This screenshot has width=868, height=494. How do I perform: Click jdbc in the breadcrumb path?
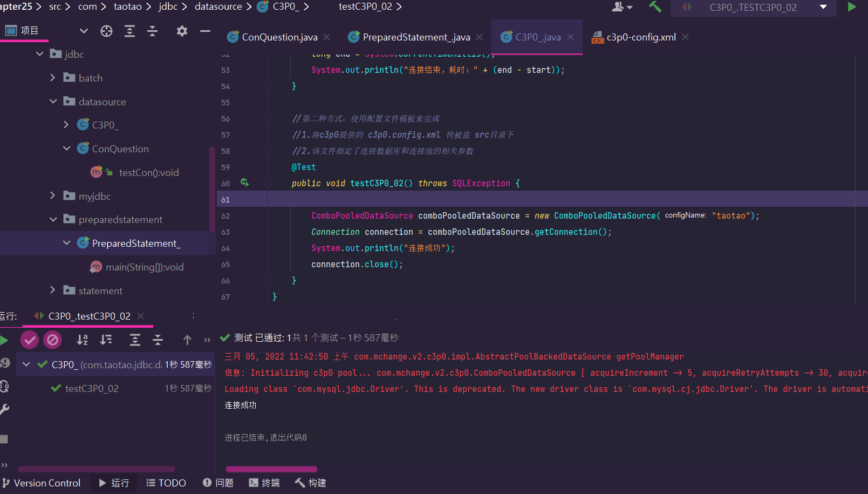[x=168, y=6]
